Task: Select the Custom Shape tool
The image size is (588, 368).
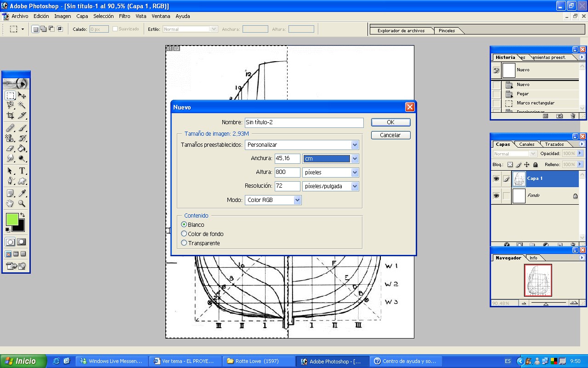Action: [22, 181]
